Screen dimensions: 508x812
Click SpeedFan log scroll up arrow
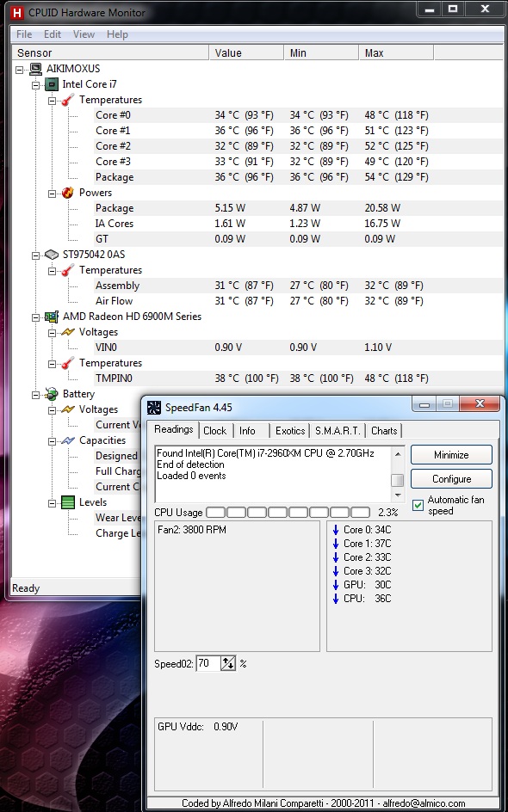click(x=398, y=453)
